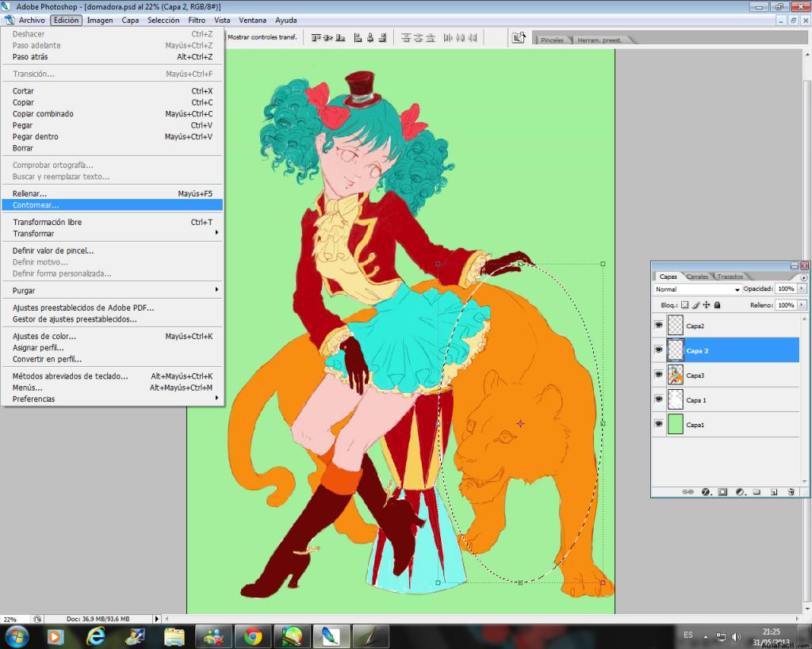Viewport: 812px width, 649px height.
Task: Click the align horizontal centers icon
Action: click(x=370, y=38)
